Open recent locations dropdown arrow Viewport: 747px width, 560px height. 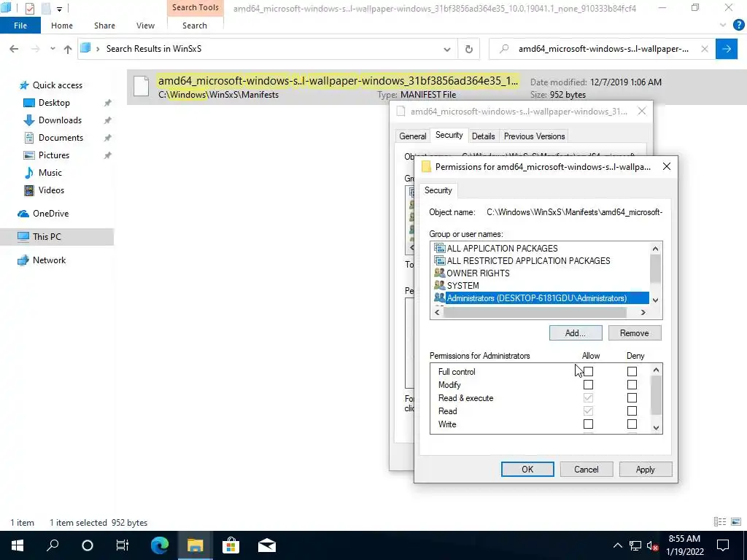tap(53, 49)
